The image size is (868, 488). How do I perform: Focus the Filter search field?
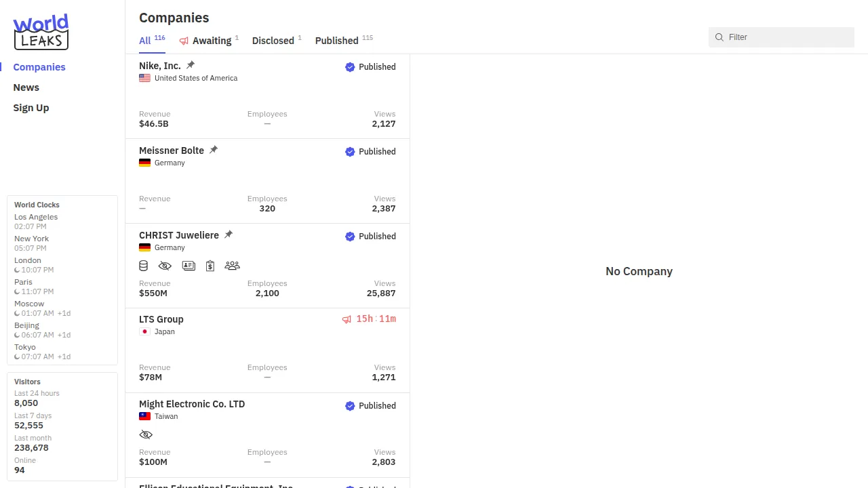[x=787, y=37]
